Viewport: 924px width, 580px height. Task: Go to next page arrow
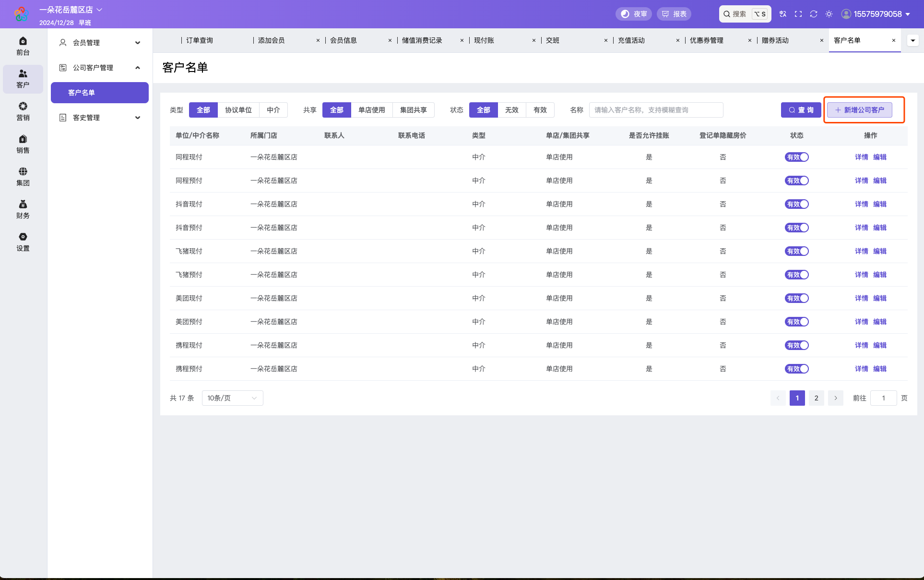tap(836, 398)
